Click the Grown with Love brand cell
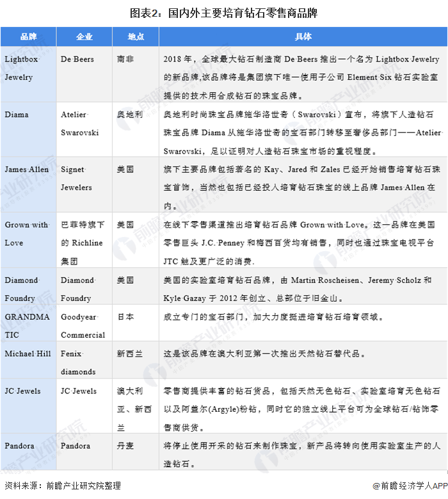This screenshot has height=499, width=448. [x=28, y=240]
